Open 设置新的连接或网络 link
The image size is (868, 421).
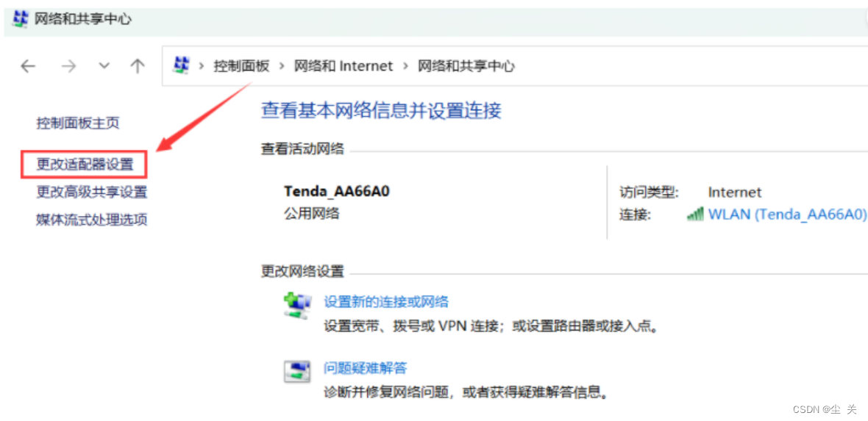[386, 301]
